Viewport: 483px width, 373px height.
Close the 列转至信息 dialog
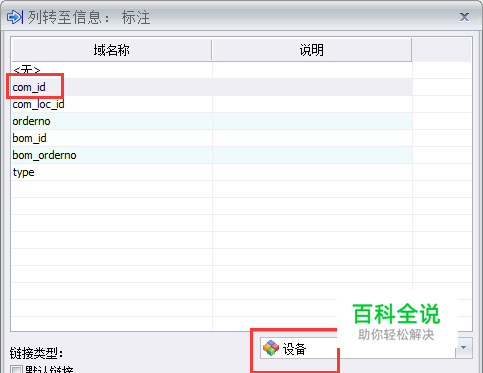tap(464, 17)
